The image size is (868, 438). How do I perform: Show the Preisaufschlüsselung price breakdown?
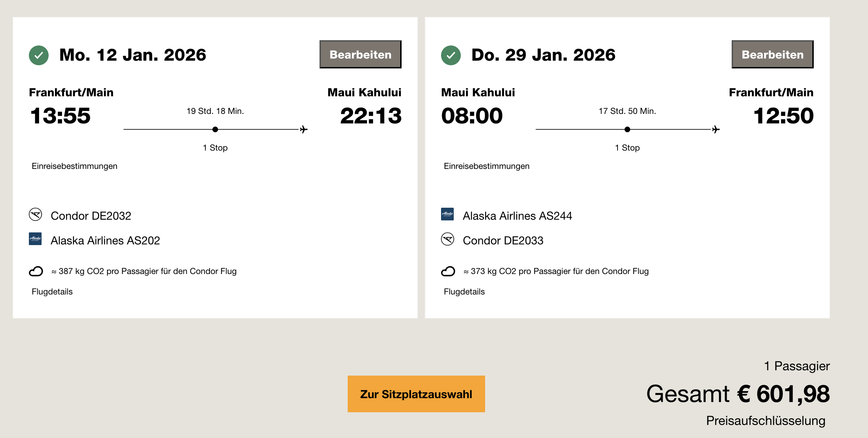[765, 421]
